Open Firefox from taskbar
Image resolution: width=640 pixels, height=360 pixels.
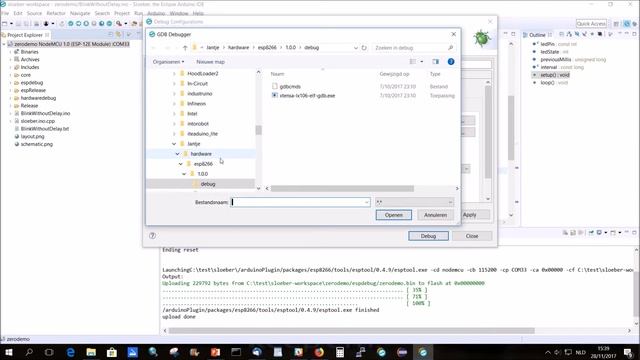(319, 352)
